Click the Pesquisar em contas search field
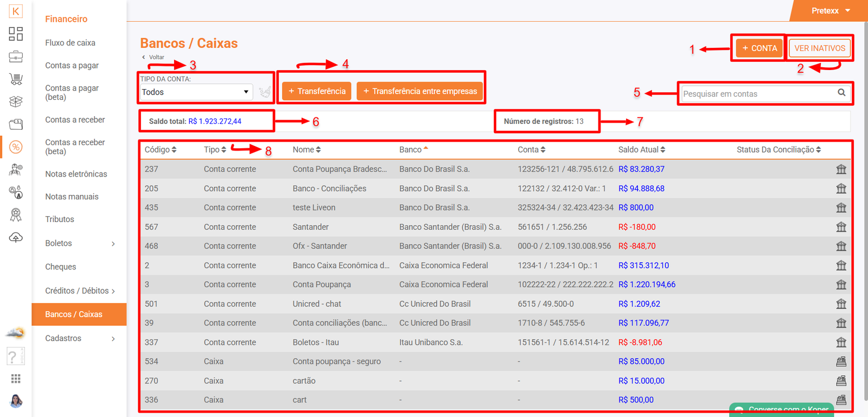 click(757, 94)
